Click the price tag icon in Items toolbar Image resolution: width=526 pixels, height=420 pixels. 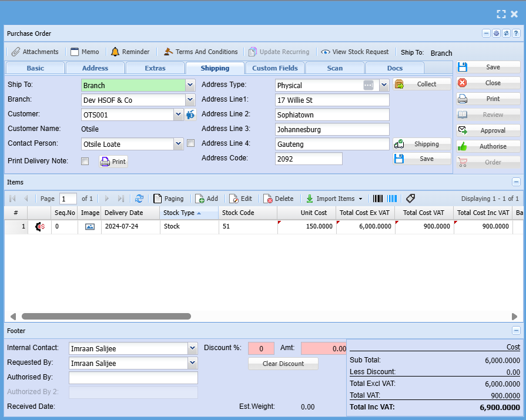click(x=410, y=199)
